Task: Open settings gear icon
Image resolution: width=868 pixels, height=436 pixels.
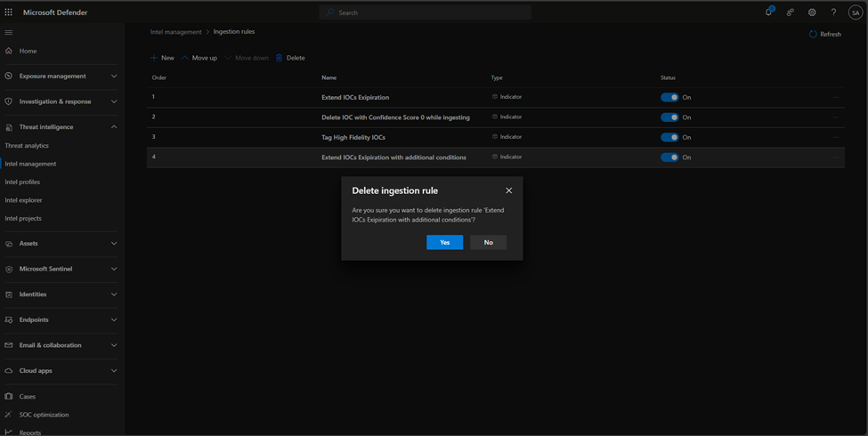Action: 812,12
